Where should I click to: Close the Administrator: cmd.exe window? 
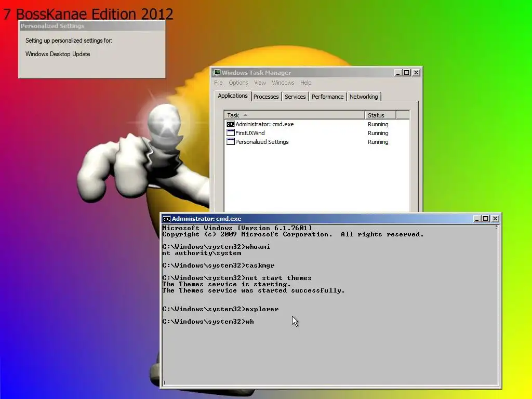click(495, 219)
